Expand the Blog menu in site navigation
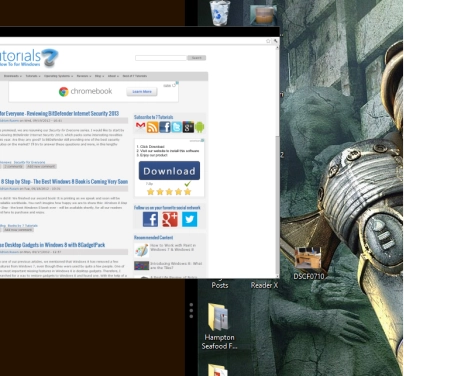Screen dimensions: 468x376 coord(99,76)
